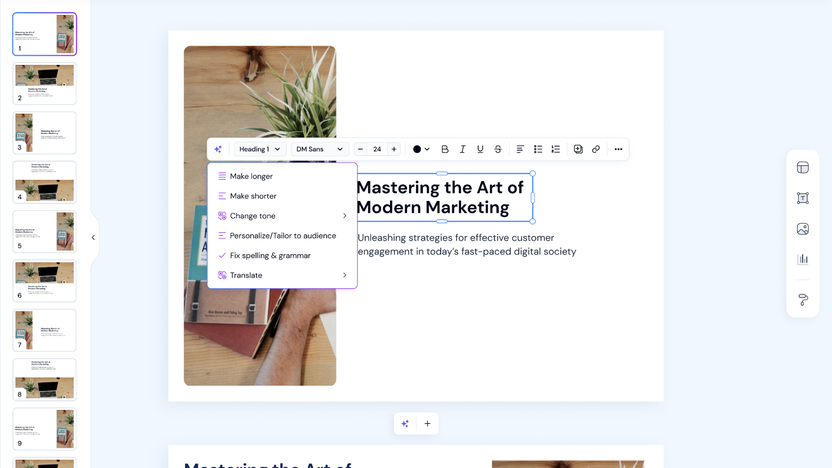
Task: Choose Personalize/Tailor to audience option
Action: [282, 236]
